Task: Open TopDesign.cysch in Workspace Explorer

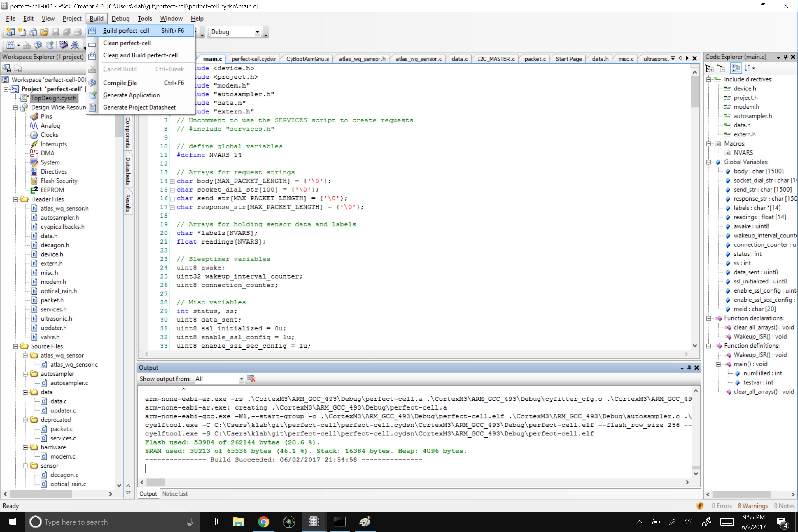Action: pyautogui.click(x=54, y=98)
